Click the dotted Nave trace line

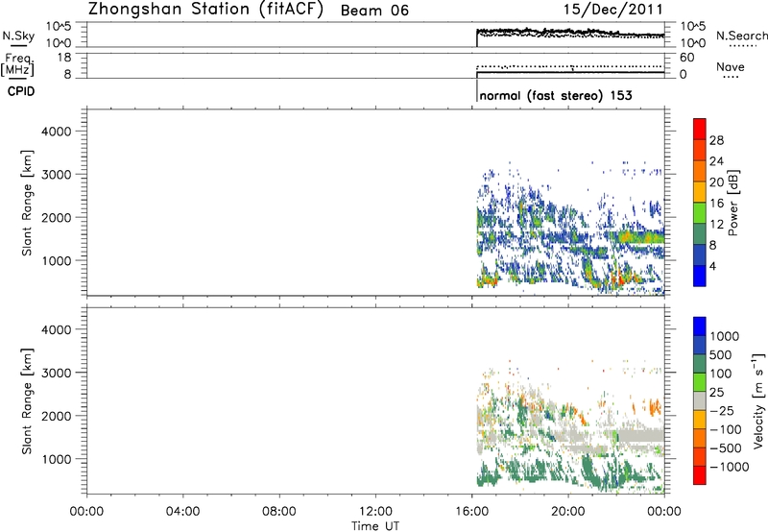(x=570, y=66)
